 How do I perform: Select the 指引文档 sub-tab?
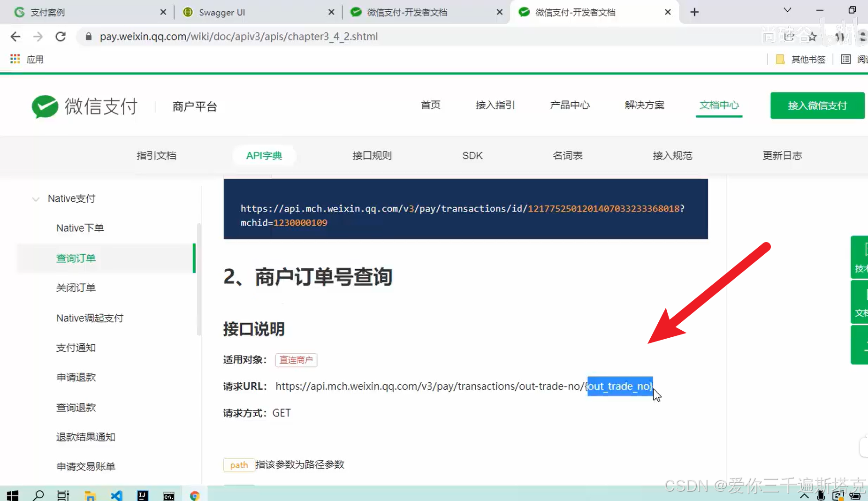[156, 155]
